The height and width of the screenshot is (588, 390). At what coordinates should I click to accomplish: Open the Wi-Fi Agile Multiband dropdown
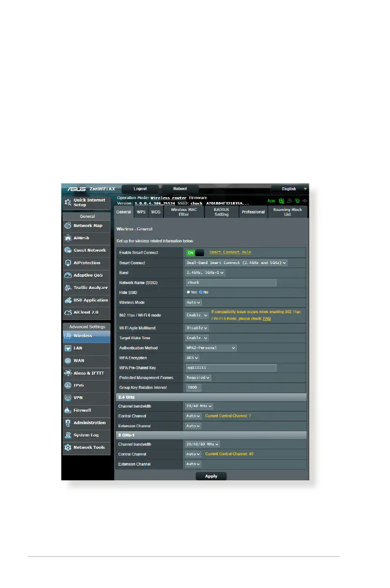tap(196, 328)
